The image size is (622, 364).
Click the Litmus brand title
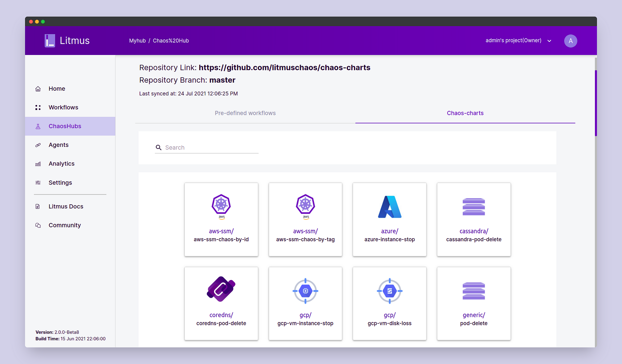(75, 41)
